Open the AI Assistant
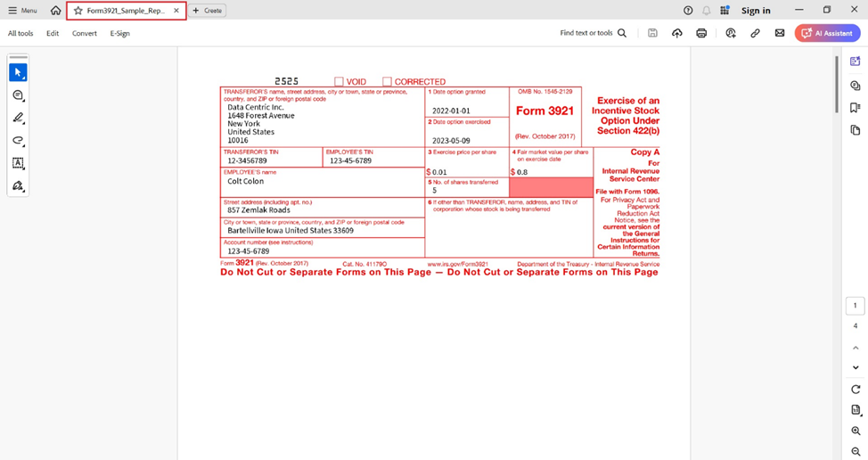The width and height of the screenshot is (868, 460). (x=828, y=33)
